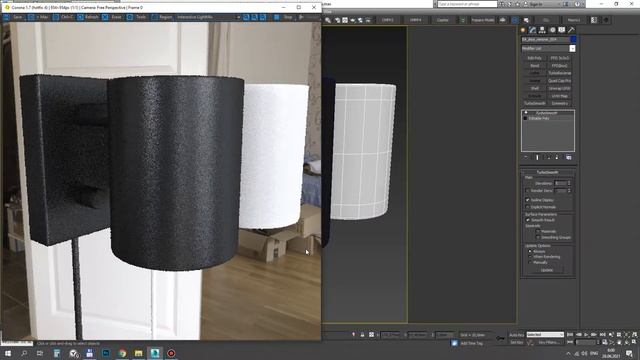Open the Display command panel tab
This screenshot has height=360, width=640.
tap(562, 30)
